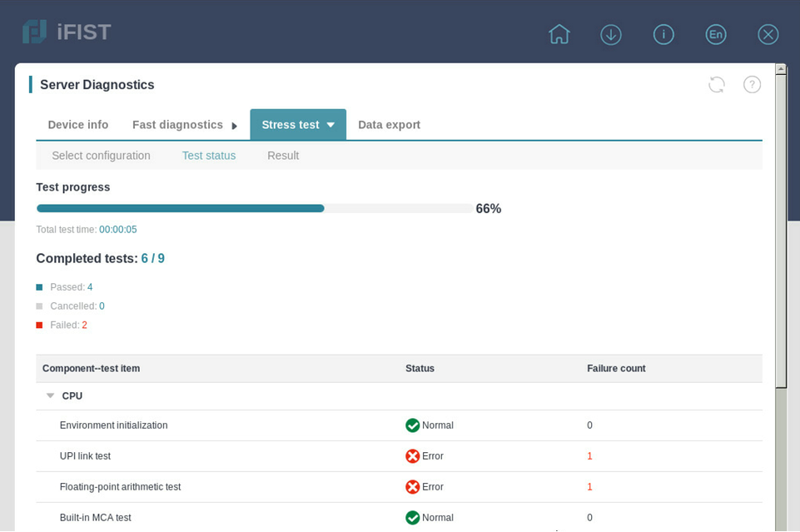Open the information icon in header
800x532 pixels.
click(663, 35)
